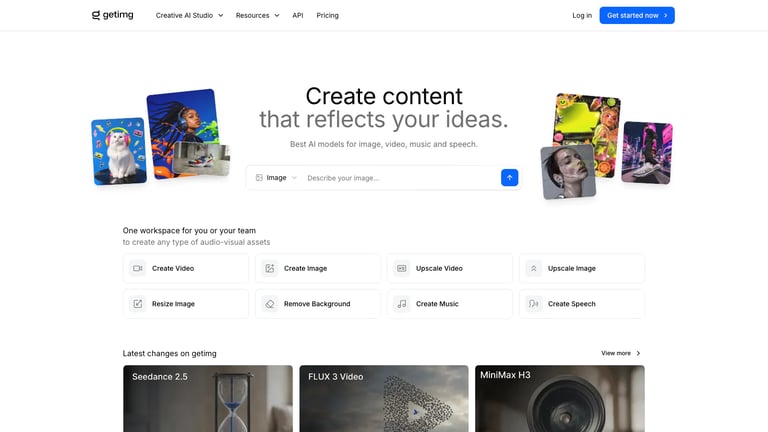Viewport: 768px width, 432px height.
Task: Click the neon city sneaker sample image
Action: tap(647, 152)
